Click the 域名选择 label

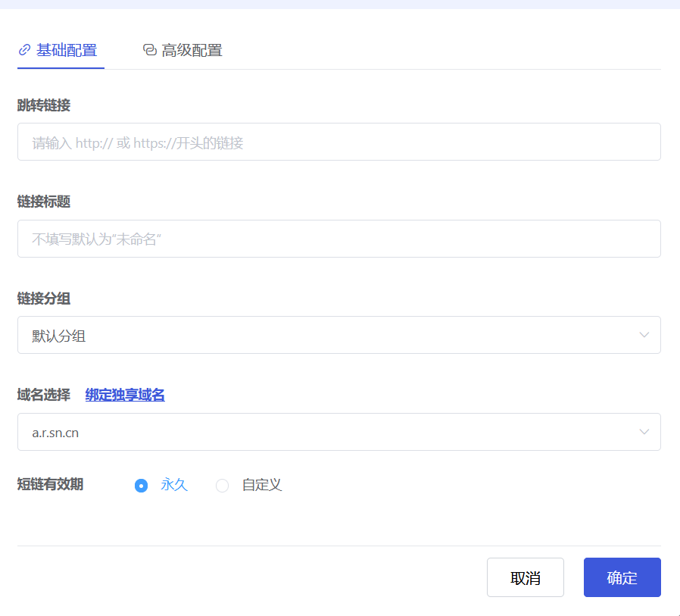pyautogui.click(x=44, y=395)
